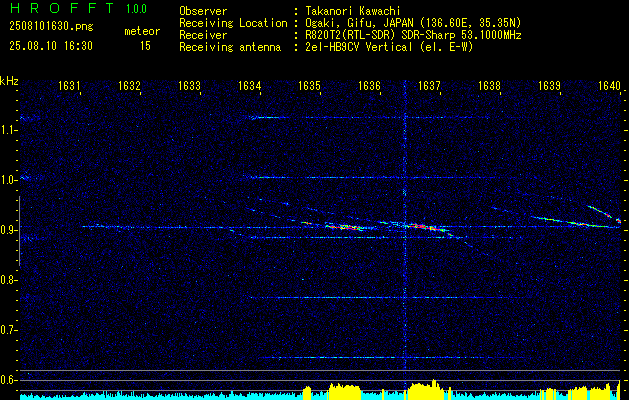This screenshot has height=400, width=629.
Task: Click the HROFFT program title
Action: coord(62,8)
